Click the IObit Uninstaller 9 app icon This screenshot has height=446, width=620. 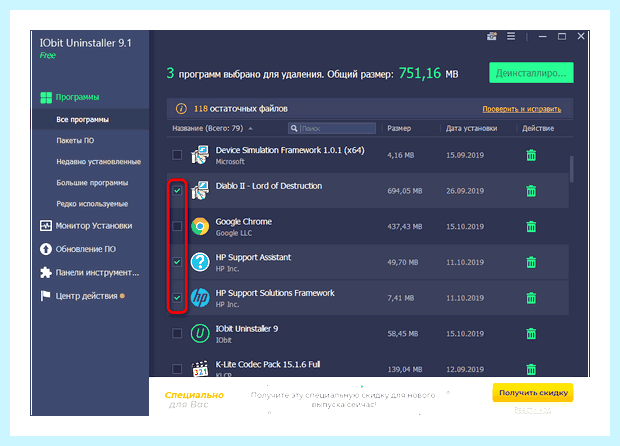point(200,333)
